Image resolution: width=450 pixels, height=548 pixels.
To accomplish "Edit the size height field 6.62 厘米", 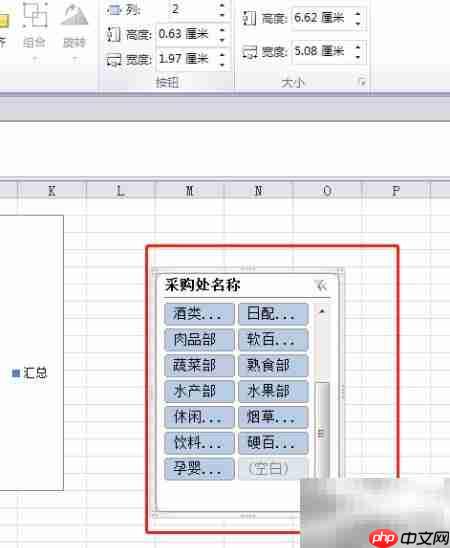I will coord(322,17).
